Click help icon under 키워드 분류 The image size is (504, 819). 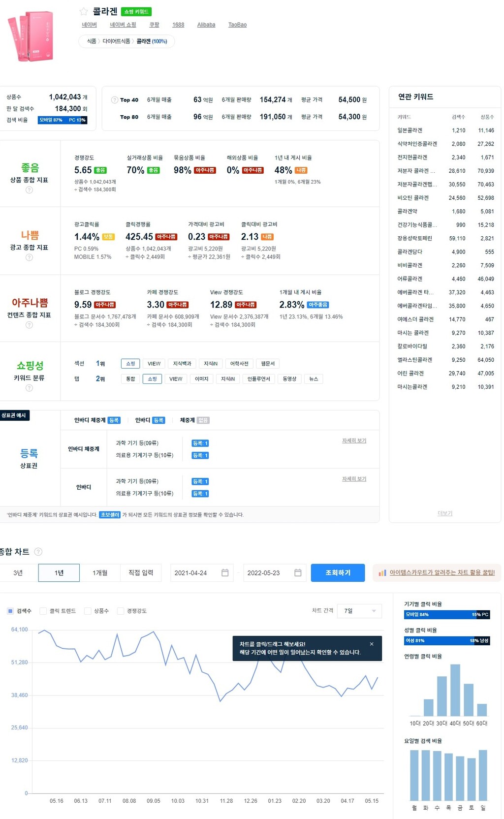tap(29, 388)
